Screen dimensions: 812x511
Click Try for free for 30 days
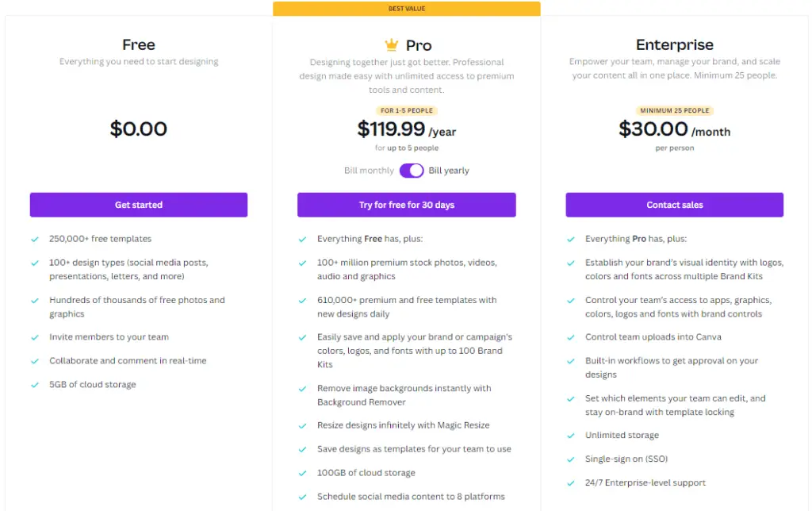point(407,205)
